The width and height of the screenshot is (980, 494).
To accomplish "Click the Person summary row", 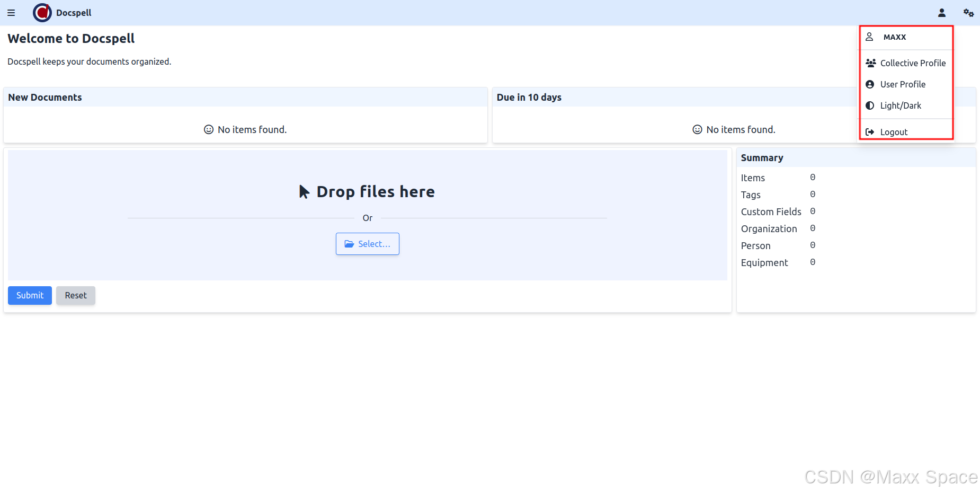I will (778, 245).
